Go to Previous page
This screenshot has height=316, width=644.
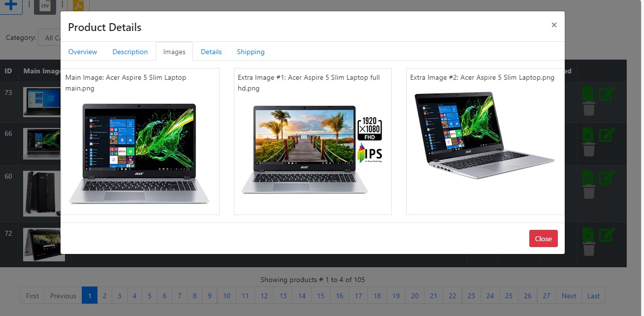(63, 296)
